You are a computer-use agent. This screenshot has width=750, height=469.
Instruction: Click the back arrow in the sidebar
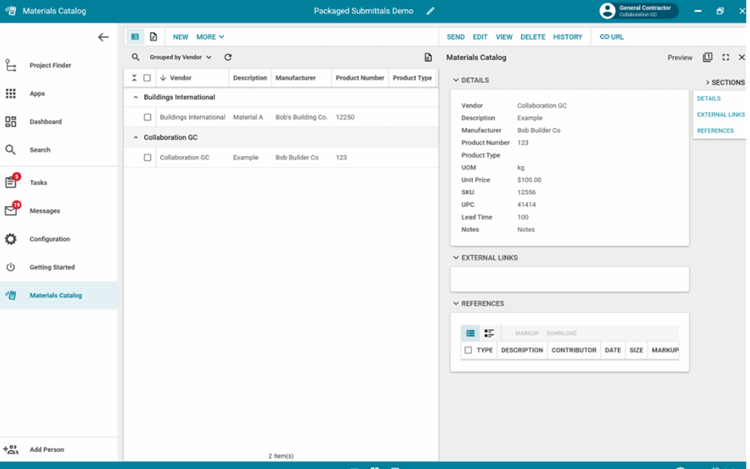103,37
